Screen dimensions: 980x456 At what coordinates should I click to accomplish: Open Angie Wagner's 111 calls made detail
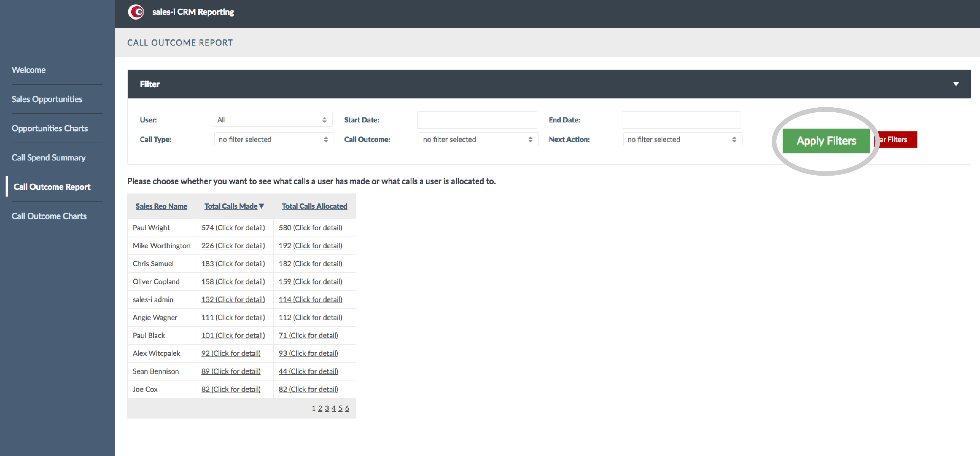(x=233, y=317)
